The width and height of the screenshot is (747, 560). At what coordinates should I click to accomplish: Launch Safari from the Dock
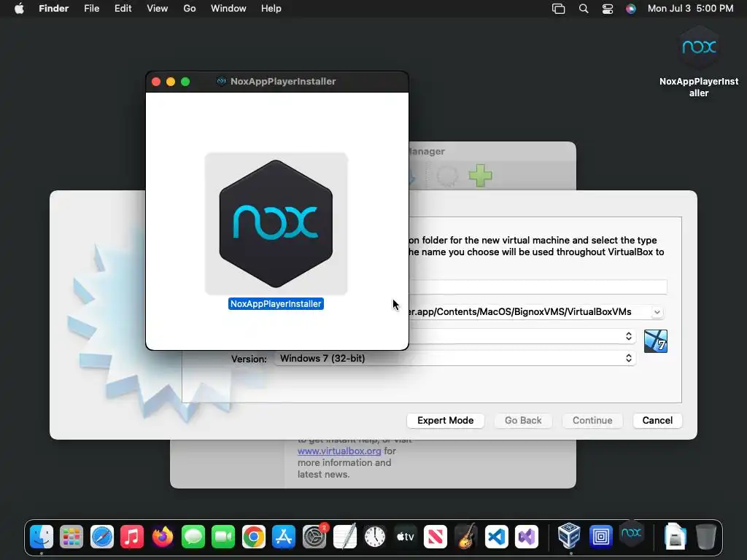(x=102, y=537)
